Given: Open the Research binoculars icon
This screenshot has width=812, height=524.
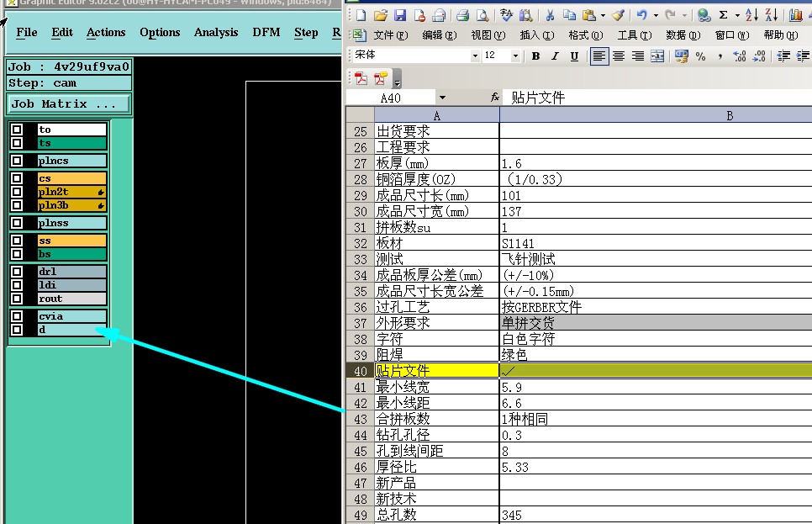Looking at the screenshot, I should click(525, 15).
